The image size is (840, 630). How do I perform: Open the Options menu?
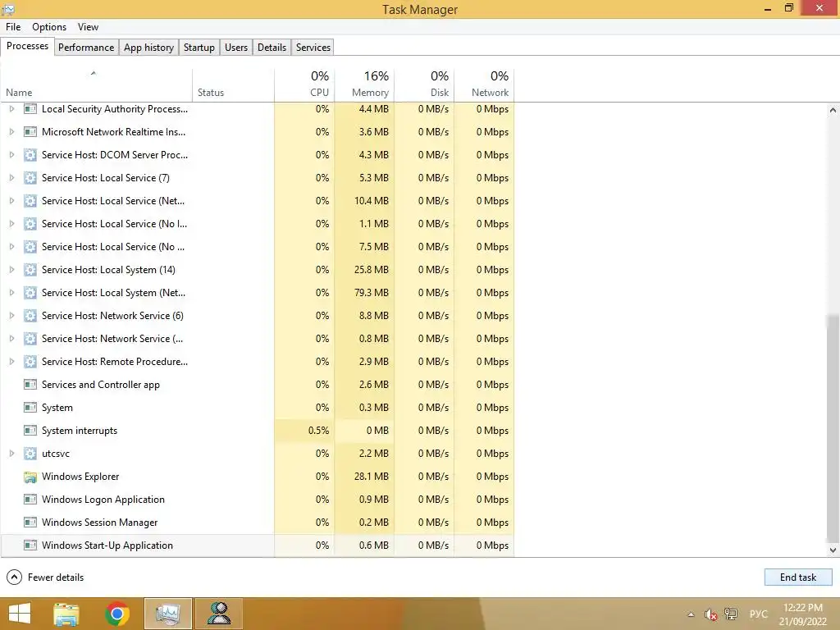tap(49, 27)
